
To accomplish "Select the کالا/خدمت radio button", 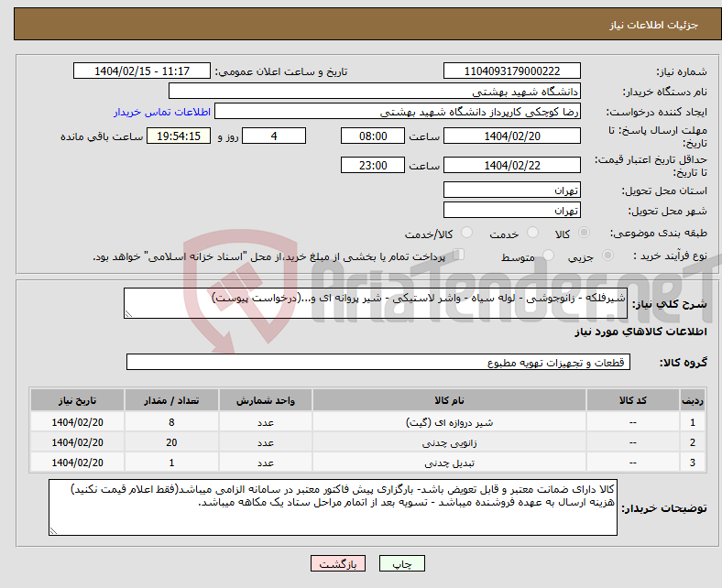I will point(466,233).
